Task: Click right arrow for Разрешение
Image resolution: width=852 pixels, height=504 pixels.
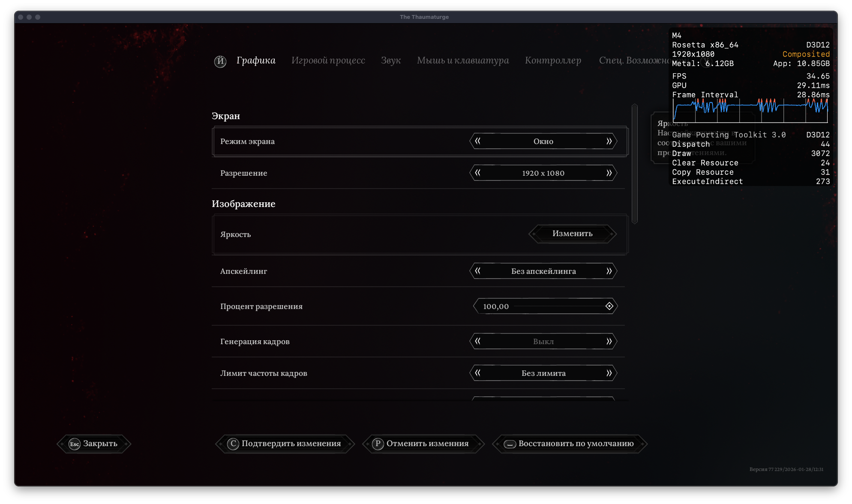Action: [x=609, y=173]
